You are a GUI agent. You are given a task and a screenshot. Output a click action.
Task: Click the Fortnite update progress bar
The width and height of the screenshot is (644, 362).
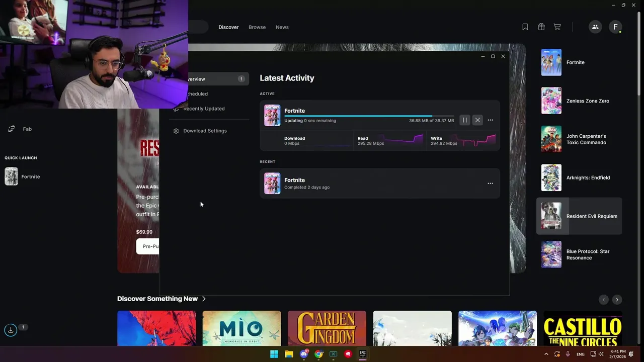(369, 116)
